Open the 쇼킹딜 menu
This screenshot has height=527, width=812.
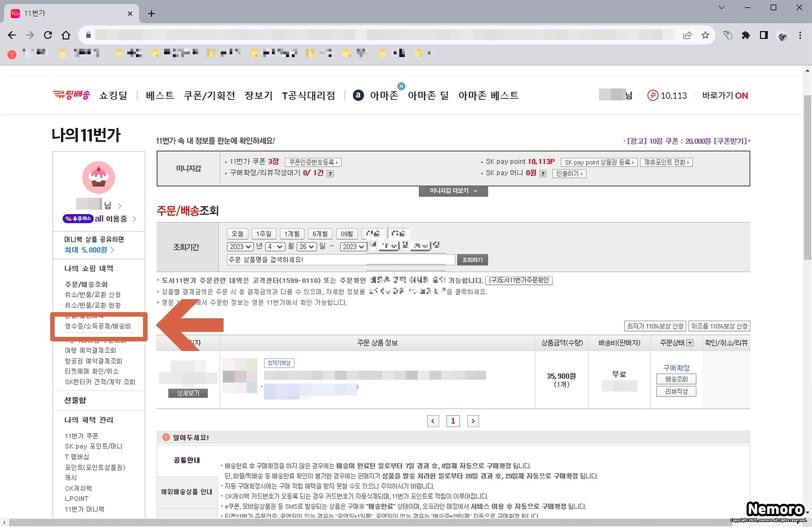tap(113, 95)
